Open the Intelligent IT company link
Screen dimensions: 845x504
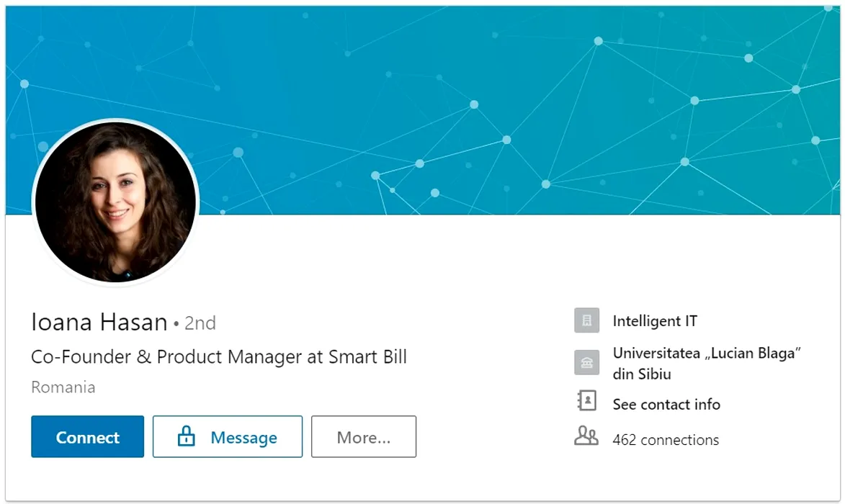click(655, 321)
